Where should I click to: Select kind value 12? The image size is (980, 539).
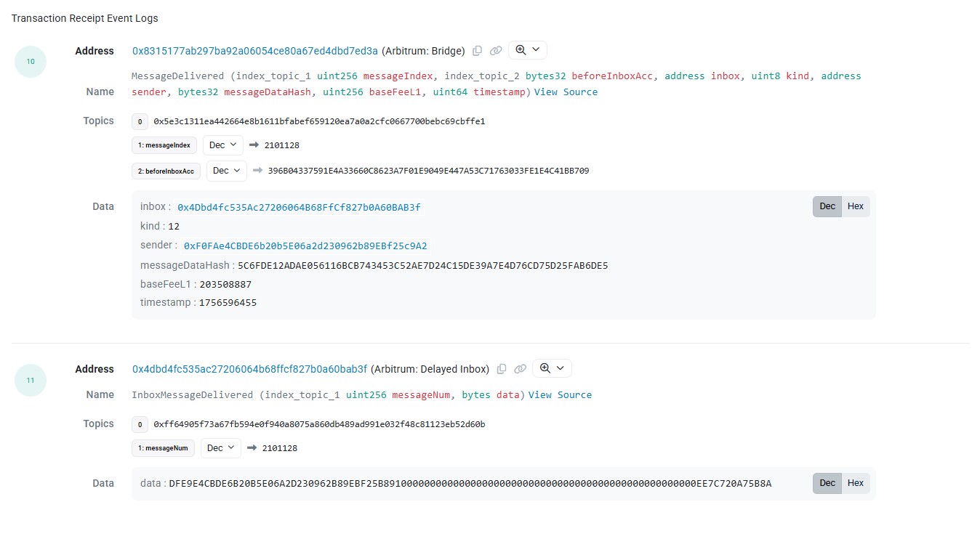coord(174,227)
